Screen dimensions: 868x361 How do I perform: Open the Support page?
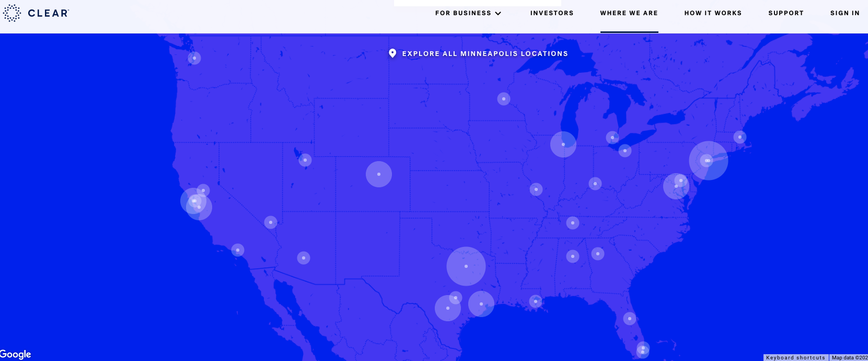pos(786,13)
